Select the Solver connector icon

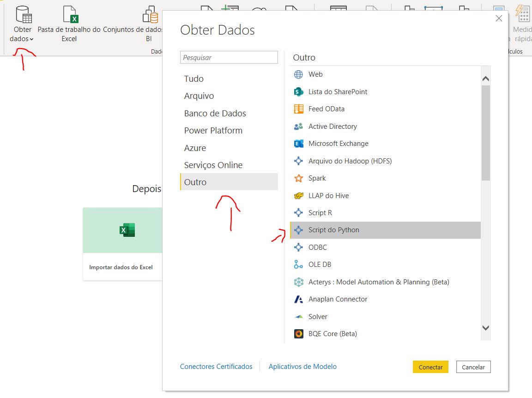(x=299, y=317)
